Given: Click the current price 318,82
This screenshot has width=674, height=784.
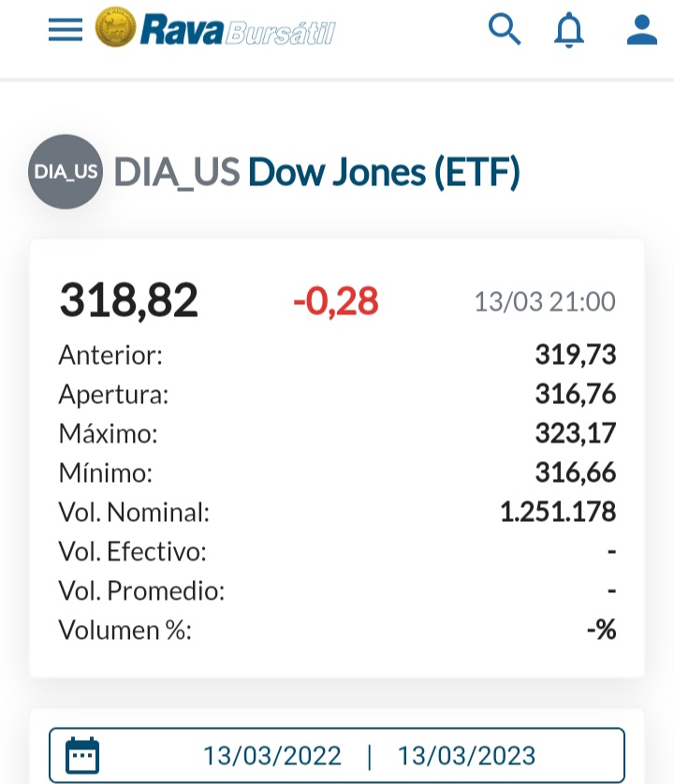Looking at the screenshot, I should [129, 301].
